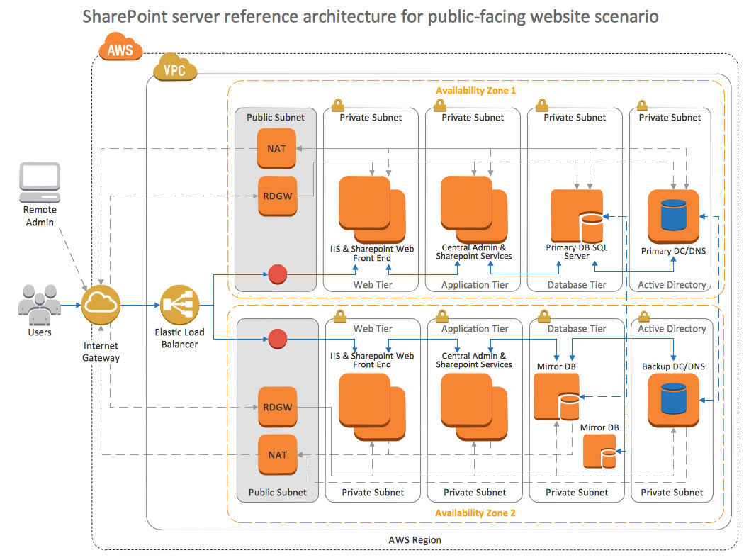The image size is (744, 560).
Task: Click the 'Users' caption
Action: point(40,332)
